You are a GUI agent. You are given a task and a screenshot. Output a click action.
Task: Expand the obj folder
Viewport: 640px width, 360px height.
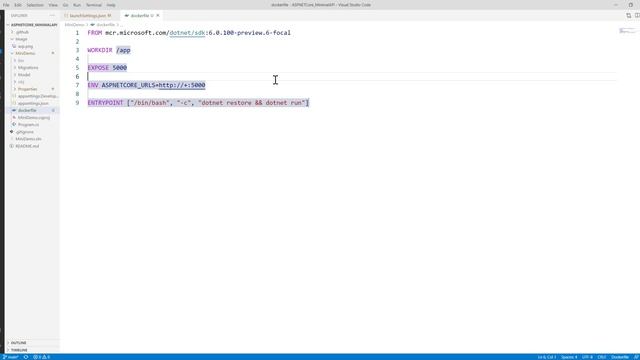pyautogui.click(x=21, y=82)
